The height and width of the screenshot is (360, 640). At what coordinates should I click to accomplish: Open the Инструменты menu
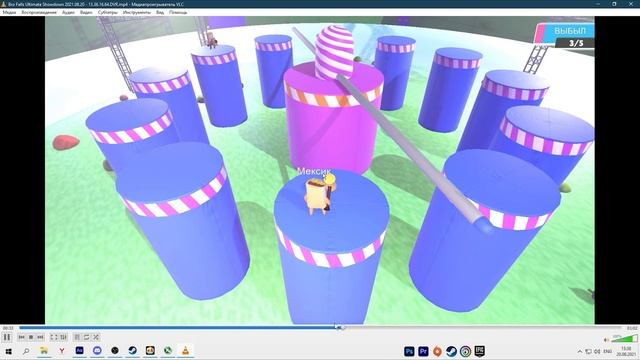point(137,13)
